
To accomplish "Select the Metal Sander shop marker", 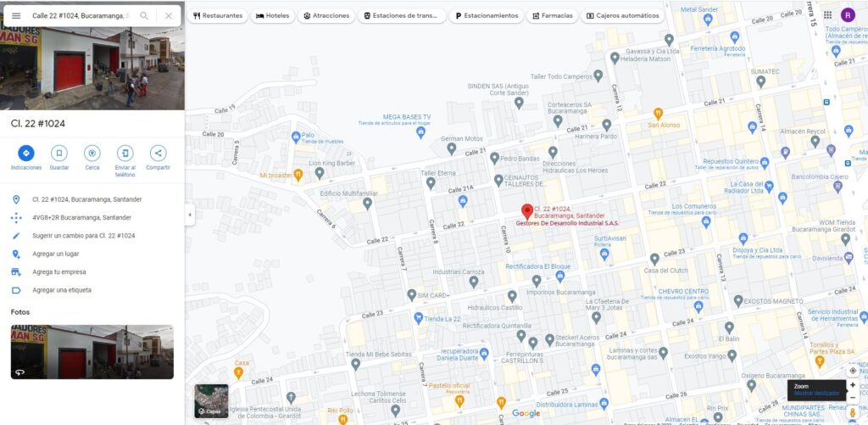I will tap(708, 20).
